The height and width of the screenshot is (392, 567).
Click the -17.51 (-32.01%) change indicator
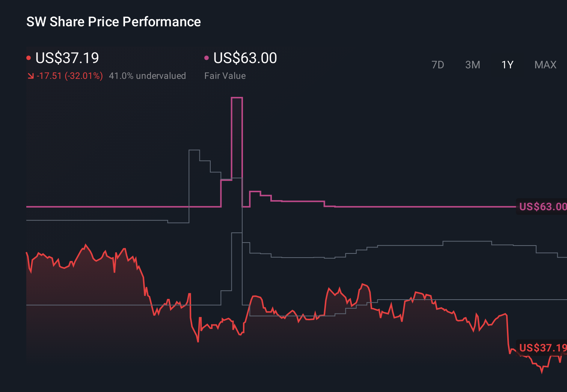pos(70,75)
